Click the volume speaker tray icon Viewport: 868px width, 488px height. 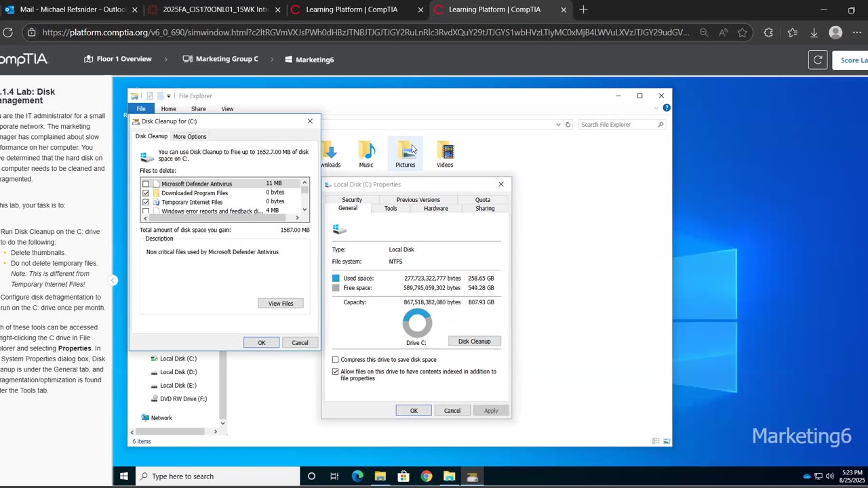pyautogui.click(x=829, y=476)
